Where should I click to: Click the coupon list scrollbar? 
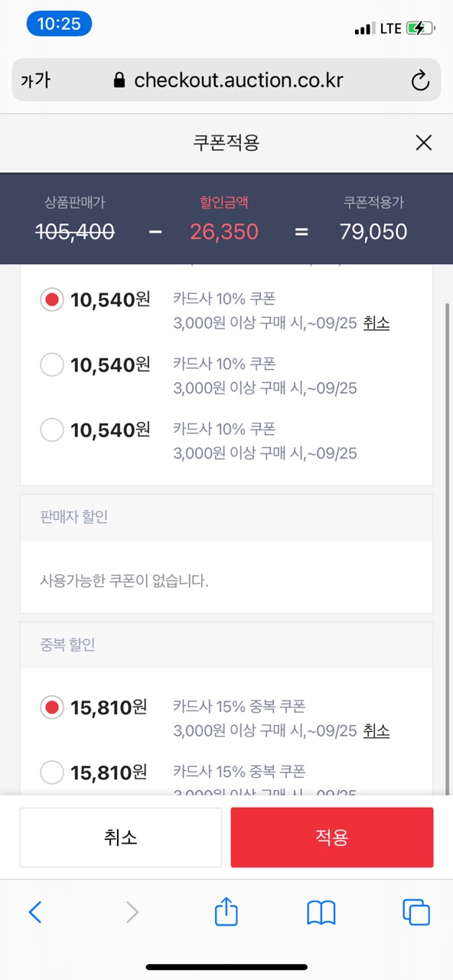pyautogui.click(x=448, y=536)
